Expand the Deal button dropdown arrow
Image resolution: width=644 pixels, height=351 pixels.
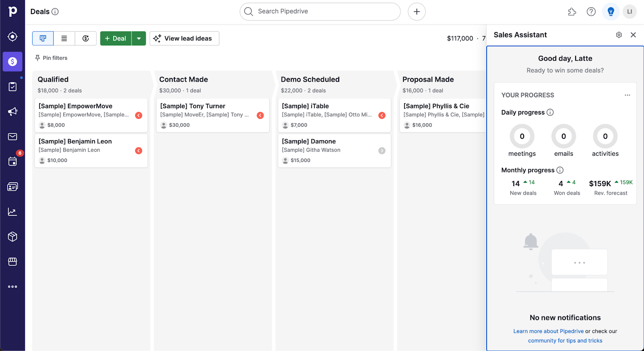pyautogui.click(x=139, y=38)
